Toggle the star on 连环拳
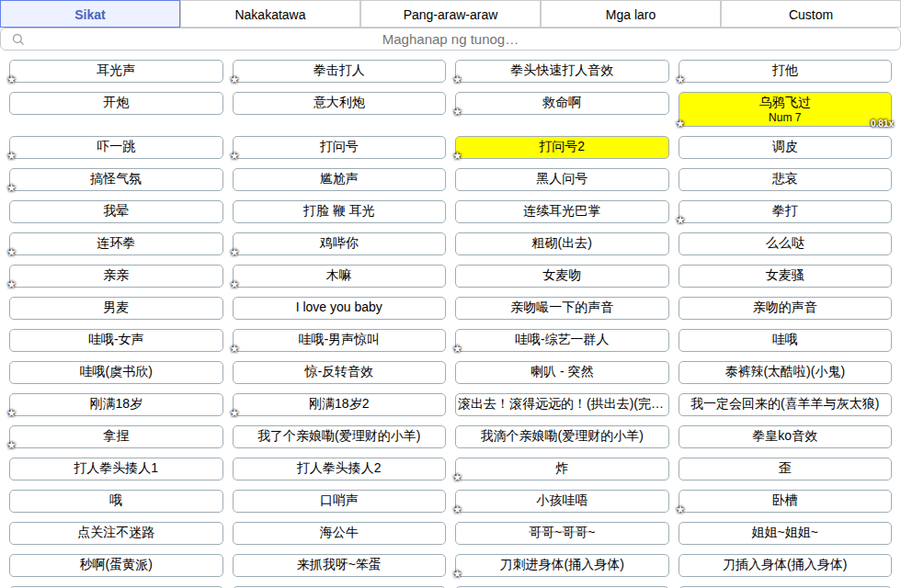The width and height of the screenshot is (901, 588). (11, 253)
